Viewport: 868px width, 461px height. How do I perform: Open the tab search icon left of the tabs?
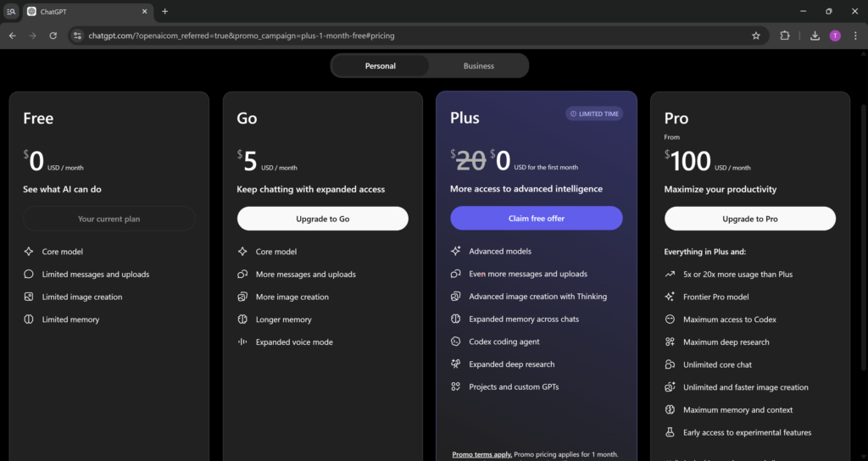pyautogui.click(x=11, y=11)
